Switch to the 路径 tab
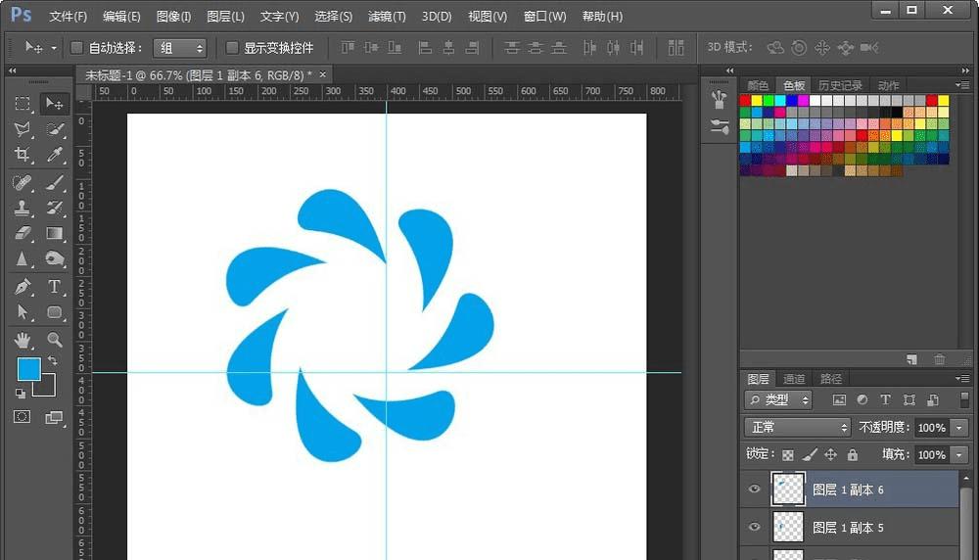This screenshot has height=560, width=979. coord(830,379)
